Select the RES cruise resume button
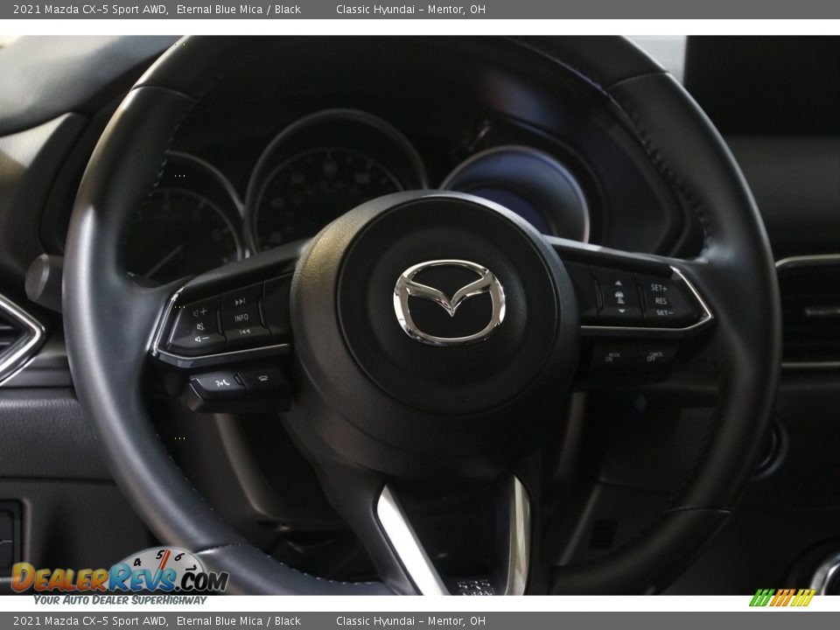The width and height of the screenshot is (840, 630). (661, 301)
